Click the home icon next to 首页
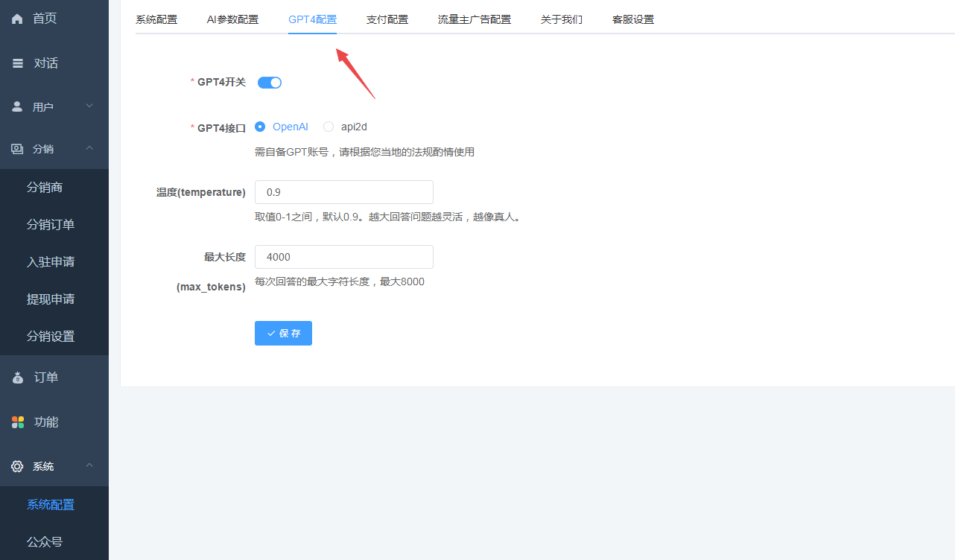Viewport: 955px width, 560px height. (16, 17)
